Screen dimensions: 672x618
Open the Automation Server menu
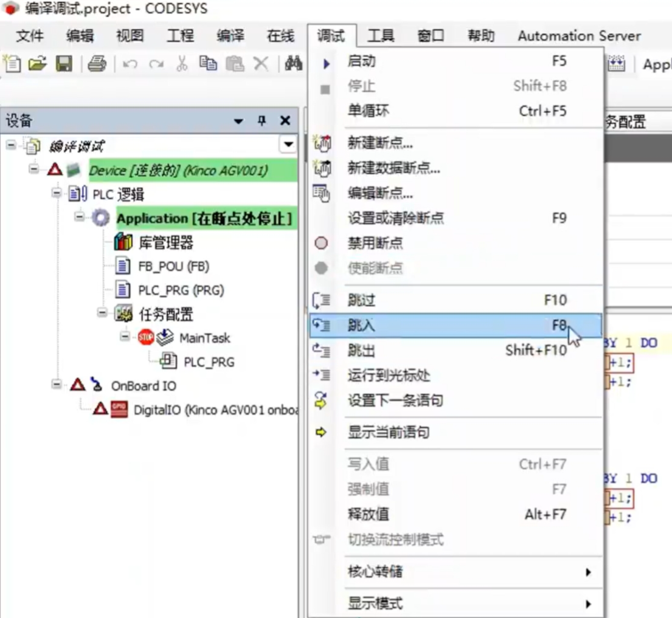(x=578, y=36)
